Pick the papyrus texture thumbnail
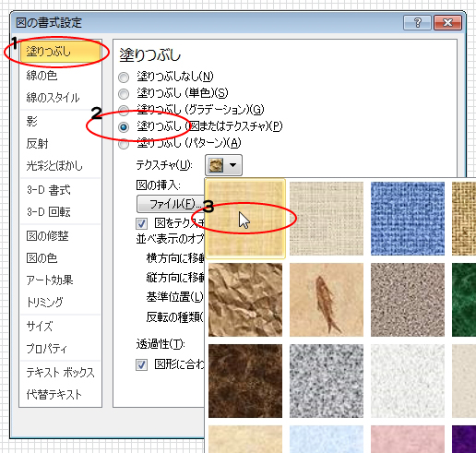The height and width of the screenshot is (453, 476). (x=245, y=219)
